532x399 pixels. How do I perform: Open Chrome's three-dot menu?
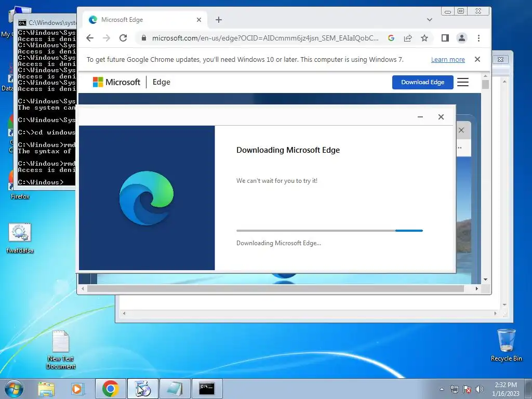point(478,38)
